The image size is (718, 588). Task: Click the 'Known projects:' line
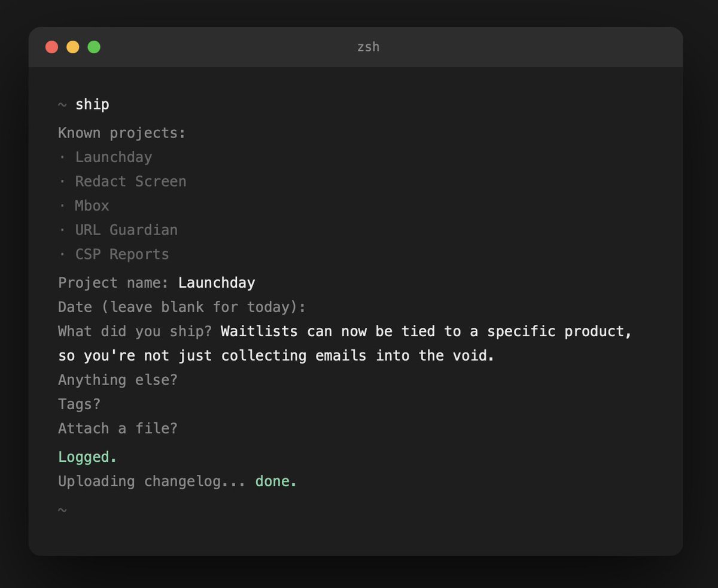coord(122,133)
